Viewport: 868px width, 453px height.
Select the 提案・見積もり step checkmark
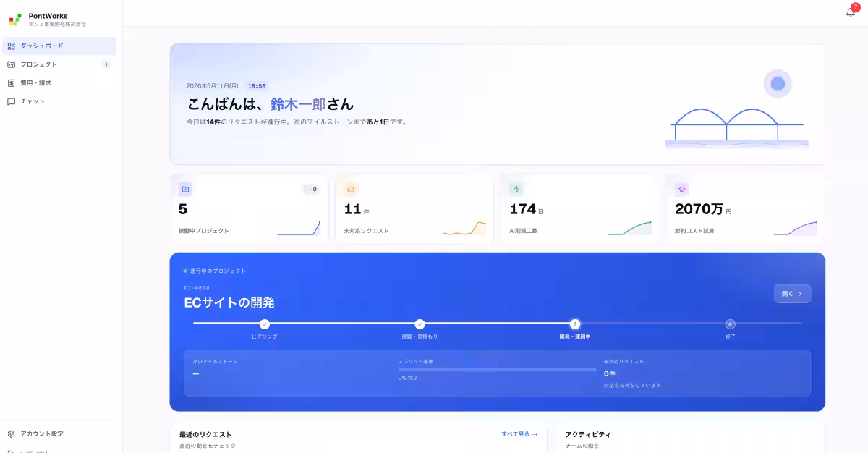tap(420, 324)
